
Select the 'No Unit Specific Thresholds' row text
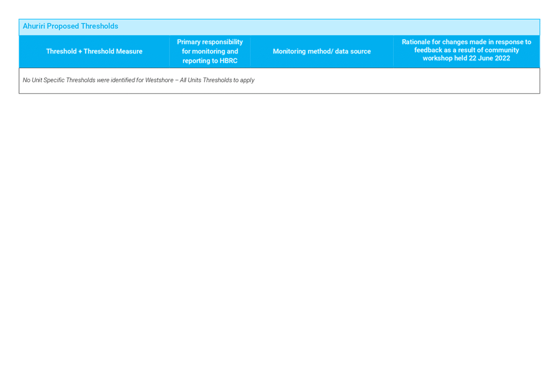(x=138, y=80)
